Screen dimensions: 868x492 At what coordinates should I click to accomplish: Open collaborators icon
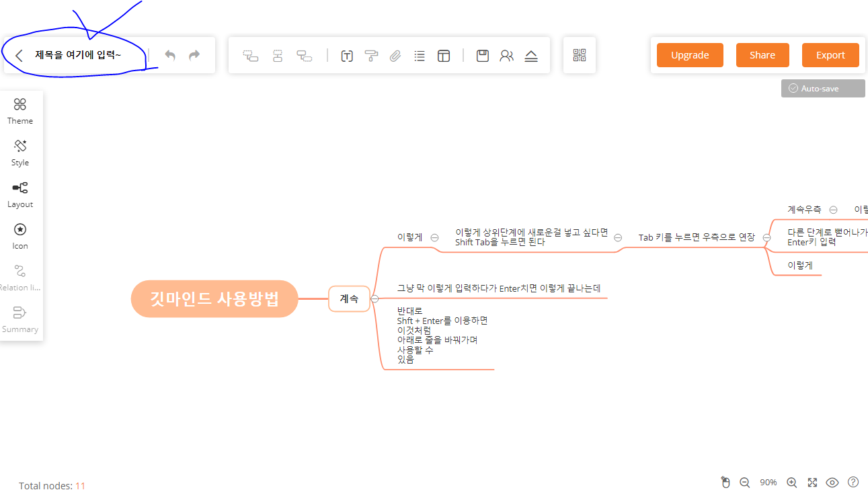506,56
